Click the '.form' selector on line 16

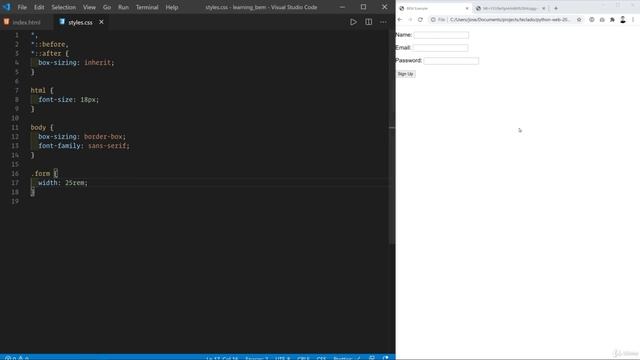click(40, 173)
